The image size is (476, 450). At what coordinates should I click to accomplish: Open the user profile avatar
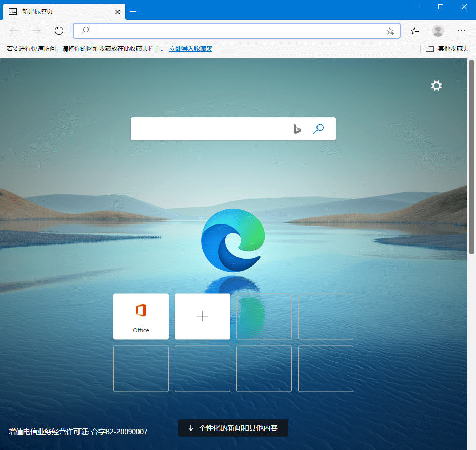(438, 31)
